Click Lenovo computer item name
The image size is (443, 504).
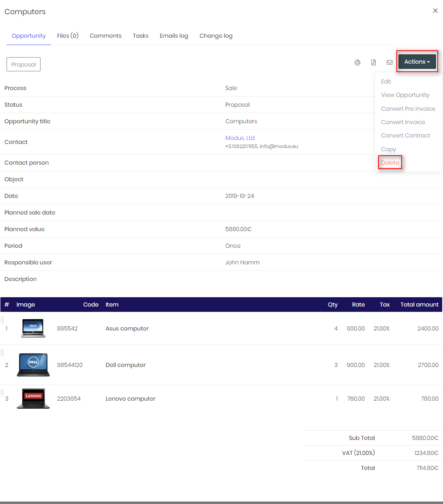tap(131, 399)
